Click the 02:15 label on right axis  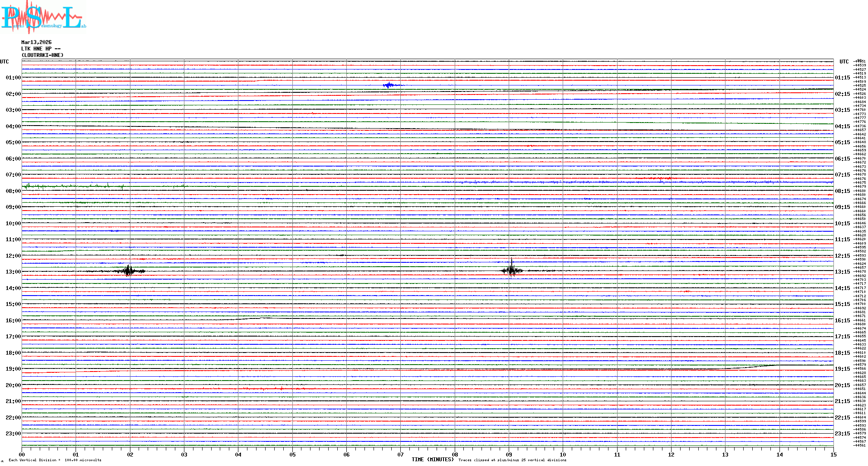tap(842, 94)
